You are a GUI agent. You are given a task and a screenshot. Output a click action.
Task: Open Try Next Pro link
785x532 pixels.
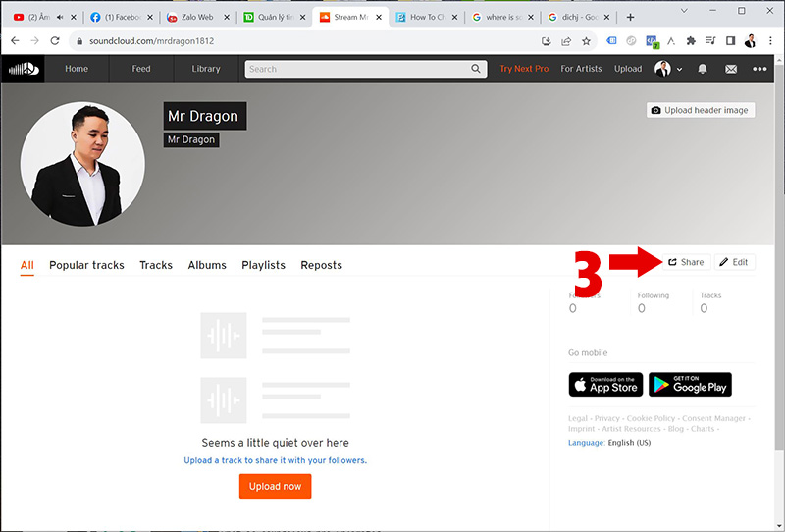[x=524, y=69]
